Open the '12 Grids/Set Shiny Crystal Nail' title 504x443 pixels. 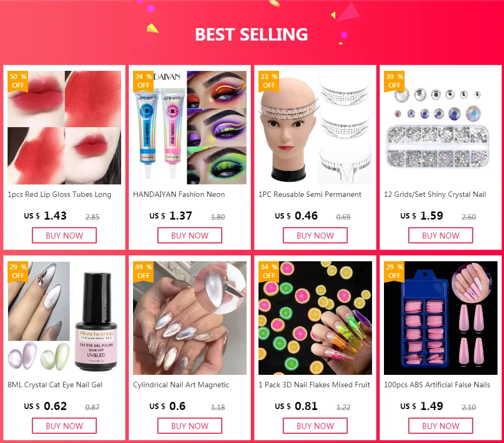tap(435, 195)
